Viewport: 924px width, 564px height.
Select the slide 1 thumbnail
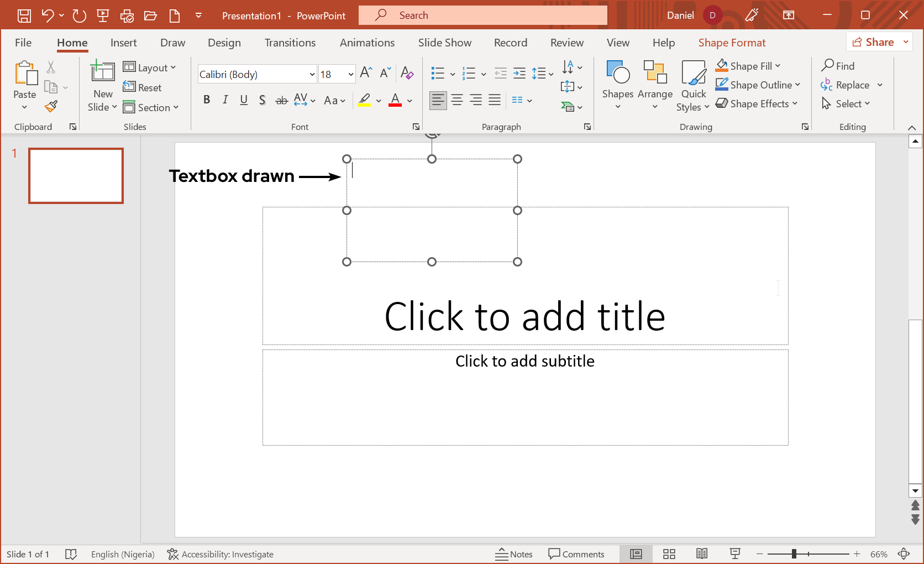[76, 176]
